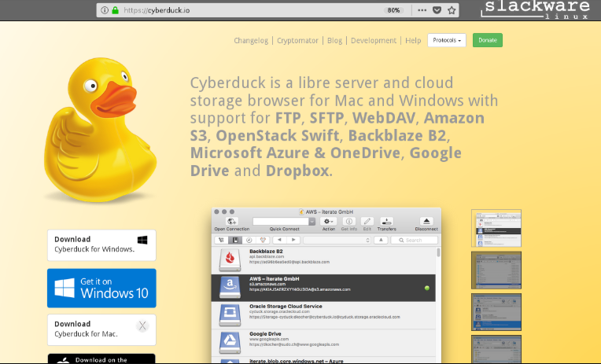Click the site information icon in address bar
This screenshot has width=601, height=364.
pos(105,10)
